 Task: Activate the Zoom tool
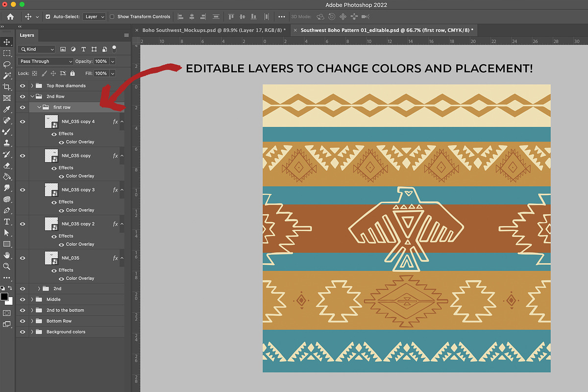click(7, 267)
